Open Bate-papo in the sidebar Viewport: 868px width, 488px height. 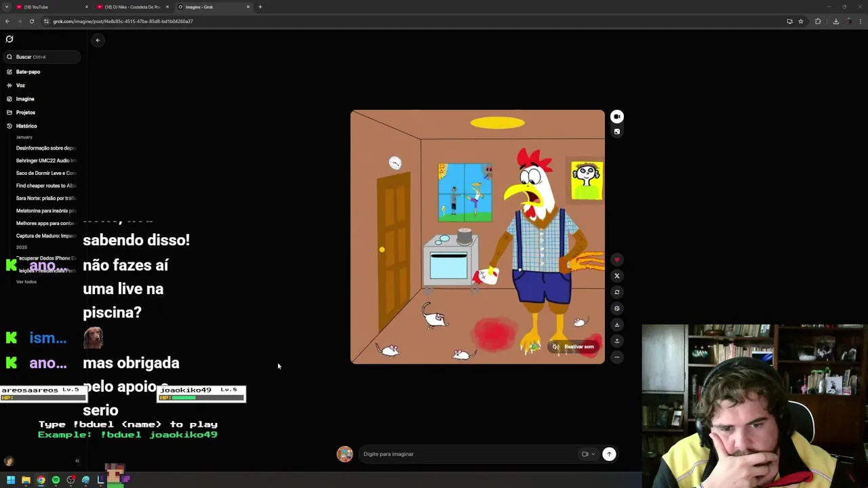click(x=28, y=72)
